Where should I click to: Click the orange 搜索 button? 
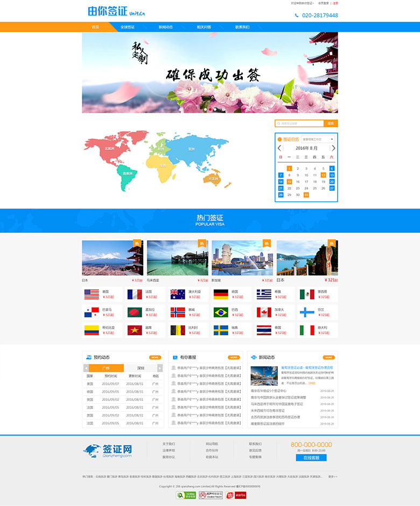tap(331, 123)
